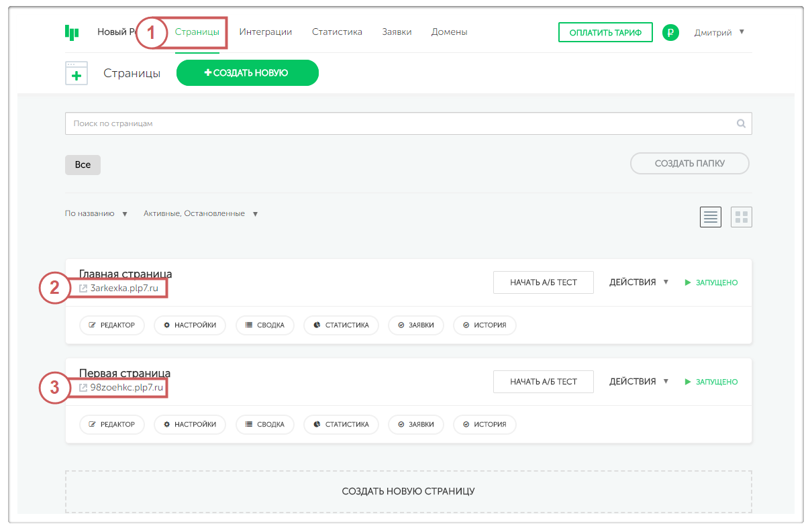
Task: Expand Активные, Остановленные filter dropdown
Action: [200, 214]
